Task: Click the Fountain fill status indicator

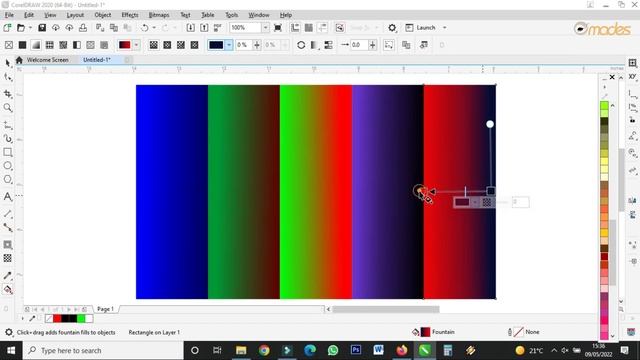Action: click(x=433, y=332)
